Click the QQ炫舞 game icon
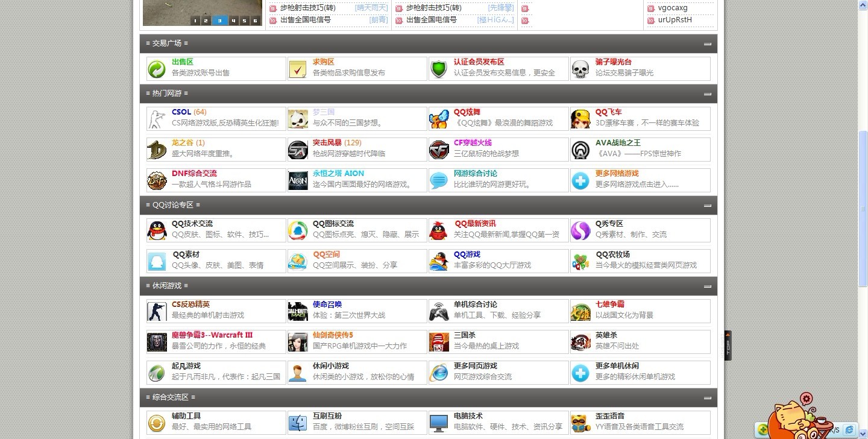The image size is (868, 439). point(439,119)
